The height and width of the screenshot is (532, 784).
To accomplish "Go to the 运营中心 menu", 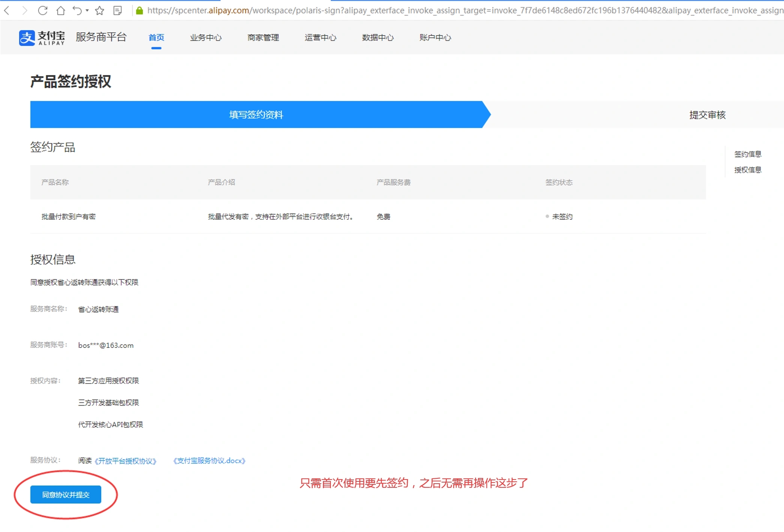I will pos(320,37).
